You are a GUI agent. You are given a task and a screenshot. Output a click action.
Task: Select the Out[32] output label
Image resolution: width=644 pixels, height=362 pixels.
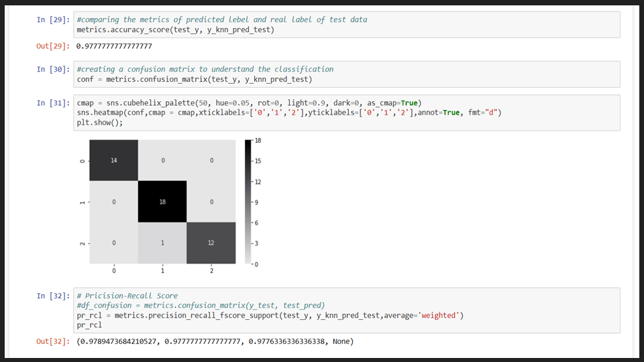point(53,341)
